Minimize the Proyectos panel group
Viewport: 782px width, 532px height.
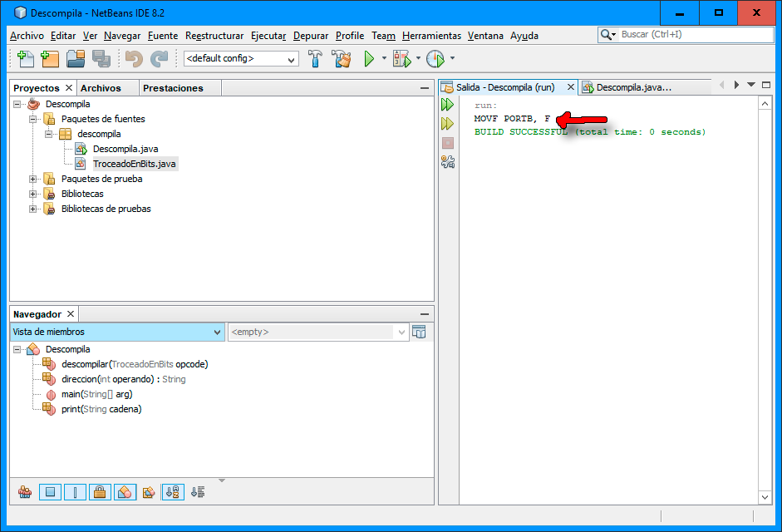coord(425,88)
